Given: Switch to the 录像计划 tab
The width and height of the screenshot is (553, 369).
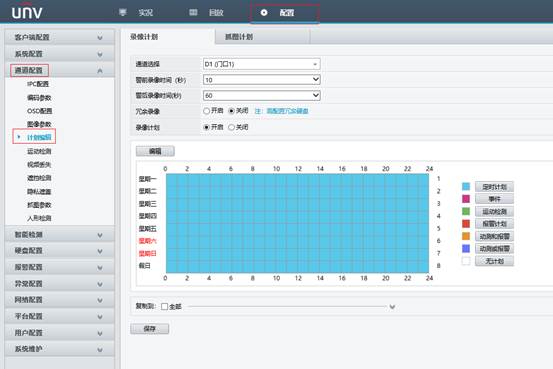Looking at the screenshot, I should click(x=144, y=37).
